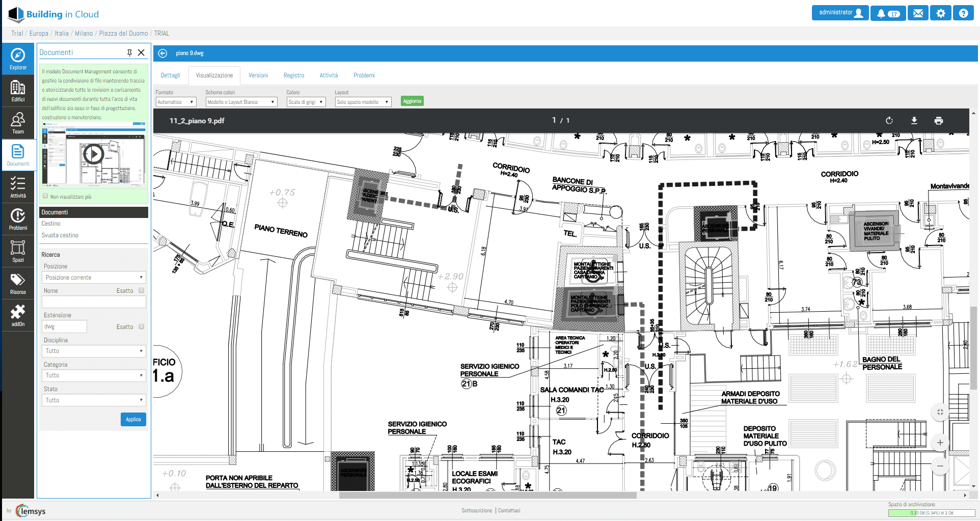This screenshot has width=980, height=521.
Task: Download the PDF from viewer toolbar
Action: click(914, 121)
